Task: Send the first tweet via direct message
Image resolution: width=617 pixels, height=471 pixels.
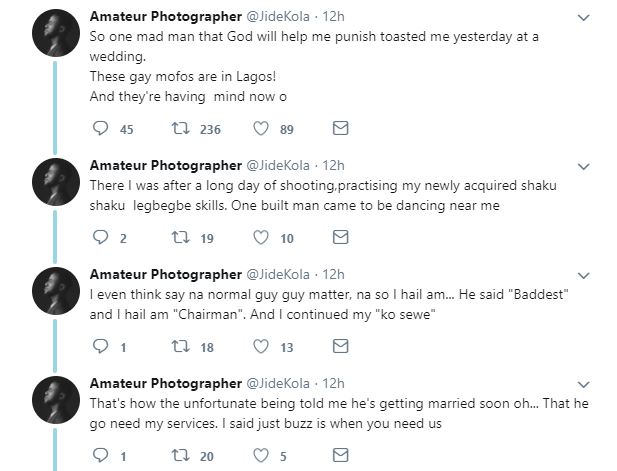Action: 340,128
